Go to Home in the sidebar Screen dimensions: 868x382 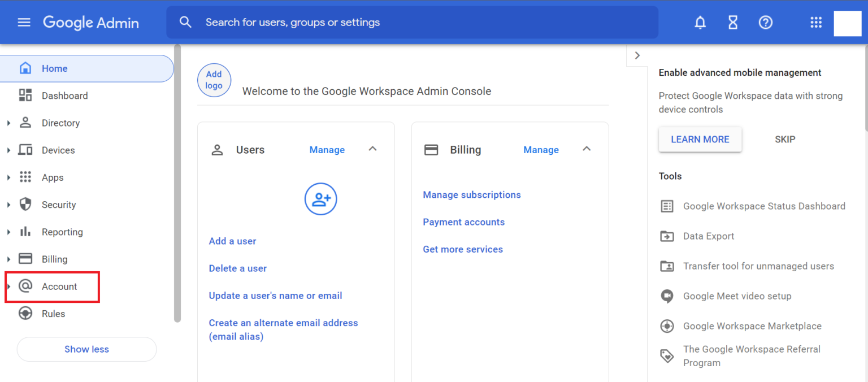[x=54, y=68]
